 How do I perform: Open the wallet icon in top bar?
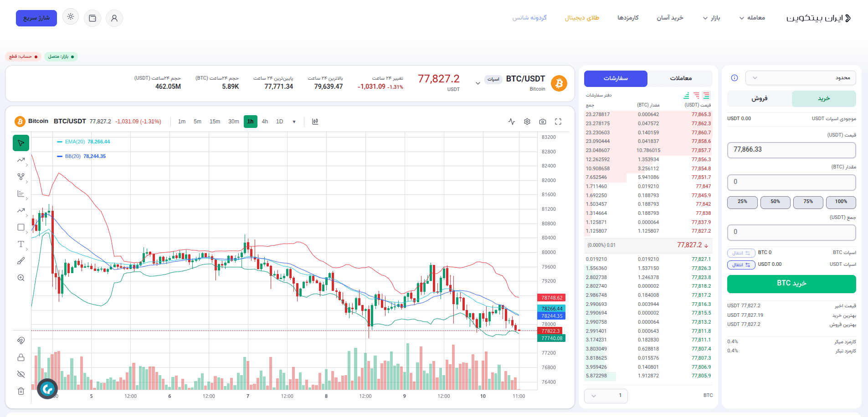92,18
